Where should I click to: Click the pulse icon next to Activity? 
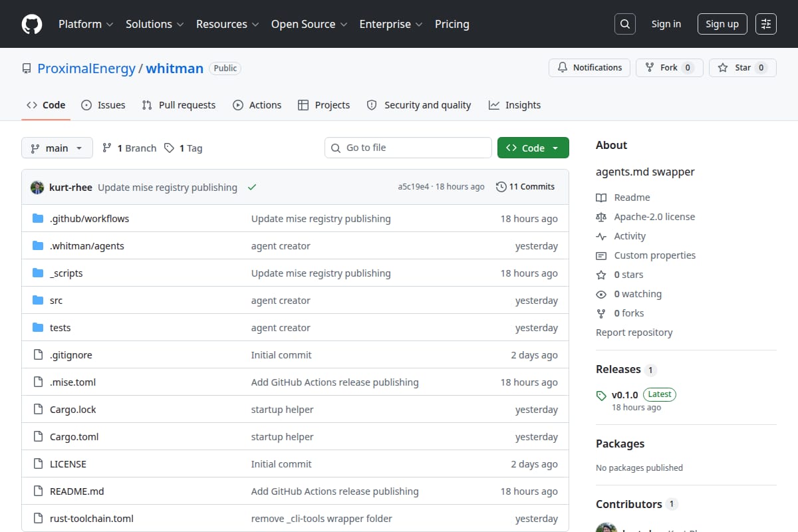[x=601, y=236]
